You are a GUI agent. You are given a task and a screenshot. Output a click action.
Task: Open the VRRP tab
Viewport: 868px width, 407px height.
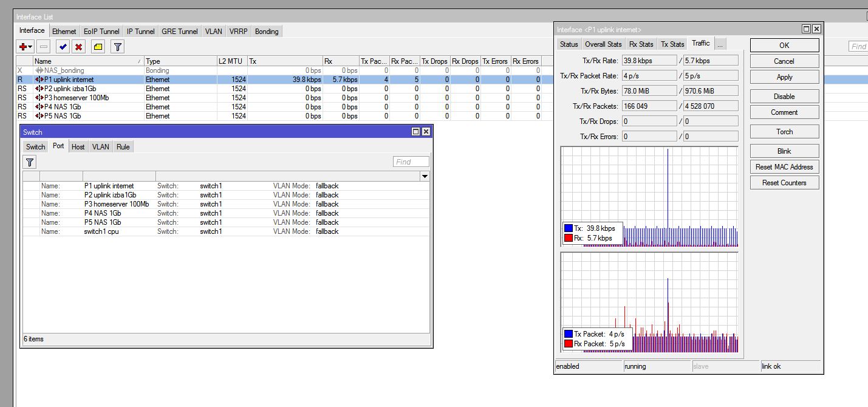coord(238,31)
